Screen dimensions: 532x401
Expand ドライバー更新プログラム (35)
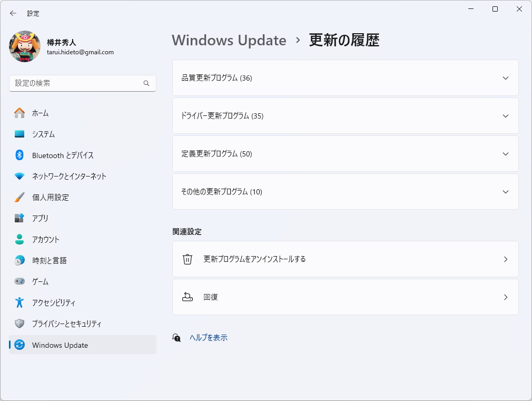coord(345,116)
